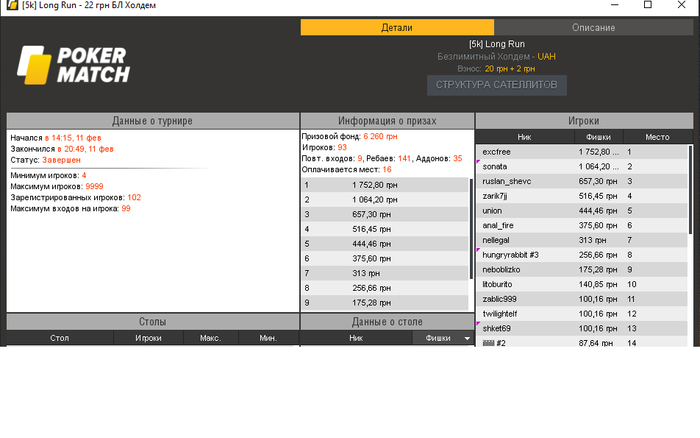Viewport: 700px width, 438px height.
Task: Close the tournament lobby window
Action: click(681, 5)
